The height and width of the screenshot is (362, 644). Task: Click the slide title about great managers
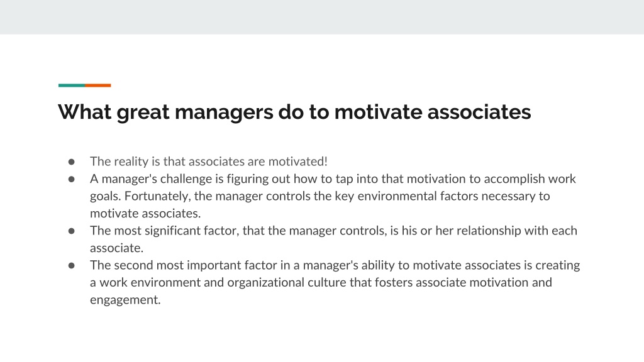(x=294, y=112)
